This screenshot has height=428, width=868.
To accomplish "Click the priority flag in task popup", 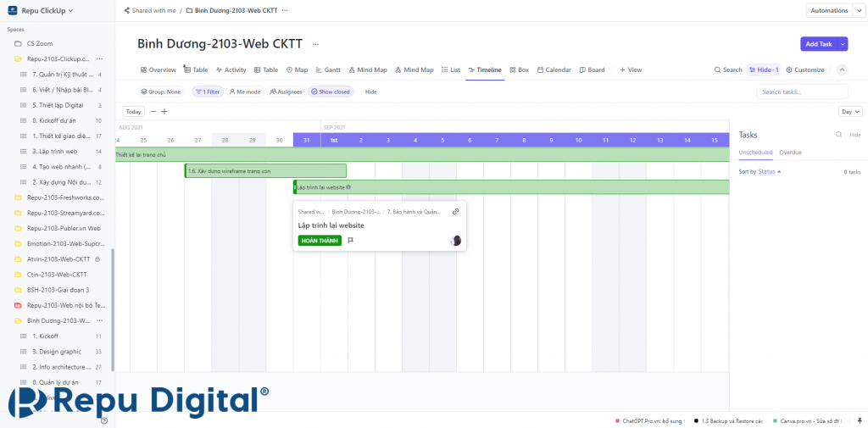I will click(350, 241).
